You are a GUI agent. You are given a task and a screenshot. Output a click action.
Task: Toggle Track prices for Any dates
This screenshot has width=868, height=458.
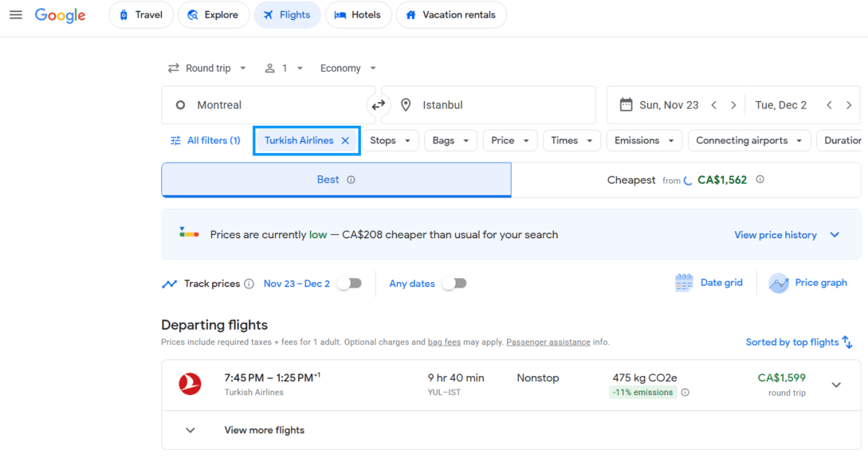tap(455, 284)
